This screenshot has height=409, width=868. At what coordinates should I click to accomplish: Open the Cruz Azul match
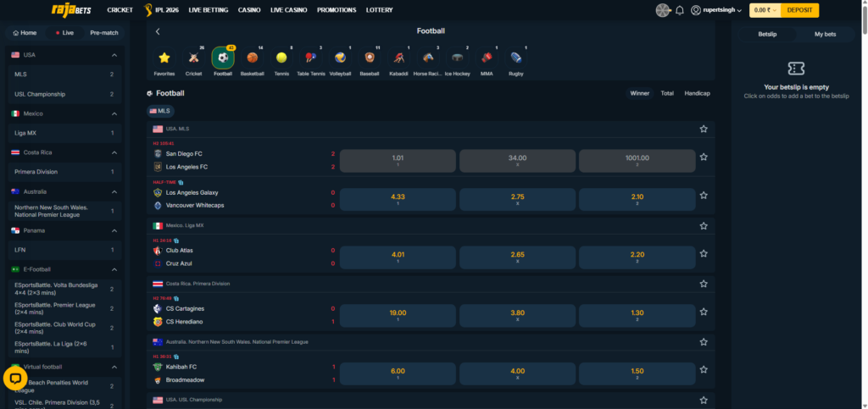(x=179, y=263)
